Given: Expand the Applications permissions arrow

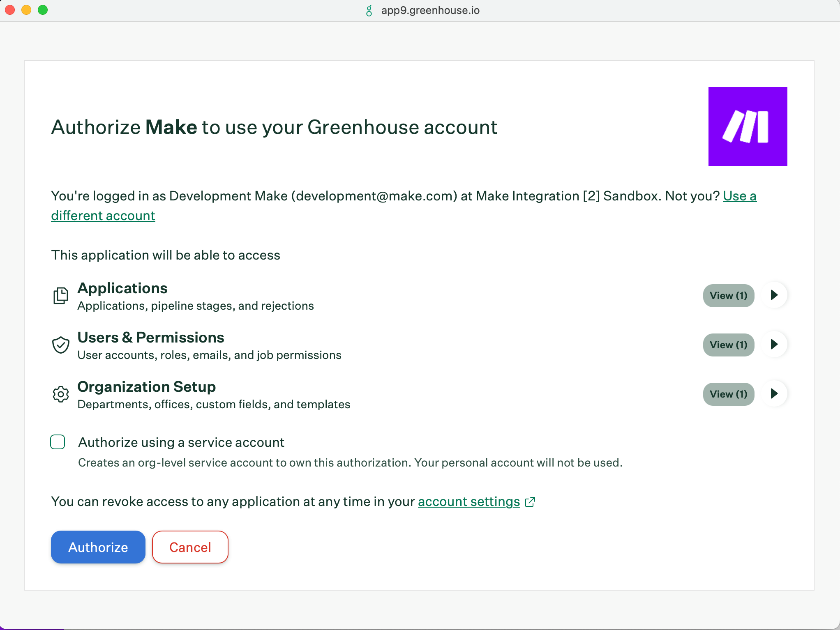Looking at the screenshot, I should 774,295.
